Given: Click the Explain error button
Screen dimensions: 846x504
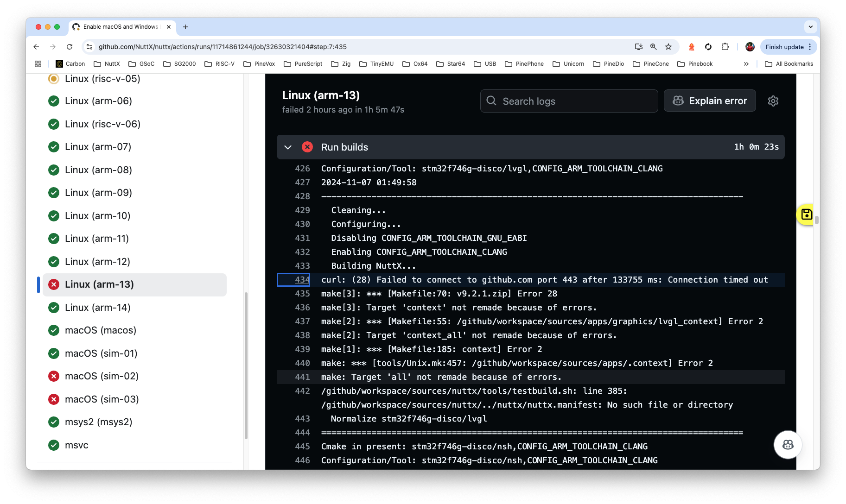Looking at the screenshot, I should [x=710, y=101].
